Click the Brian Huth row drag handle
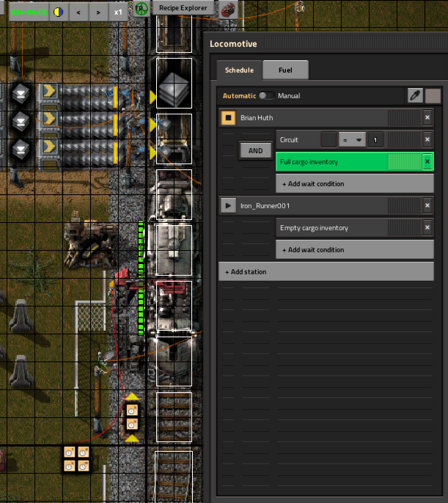The width and height of the screenshot is (448, 503). (x=404, y=118)
